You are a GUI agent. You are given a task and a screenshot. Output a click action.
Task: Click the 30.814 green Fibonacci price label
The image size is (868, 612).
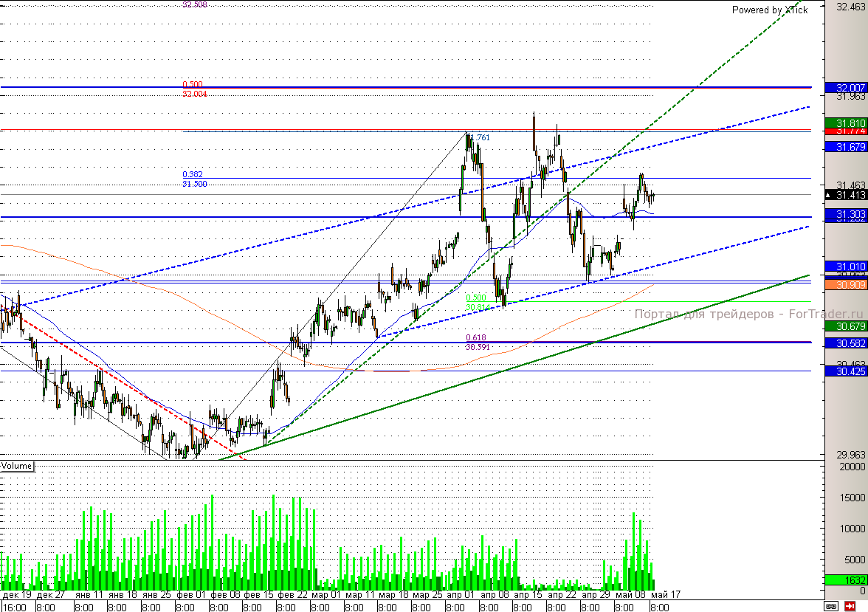[x=478, y=307]
